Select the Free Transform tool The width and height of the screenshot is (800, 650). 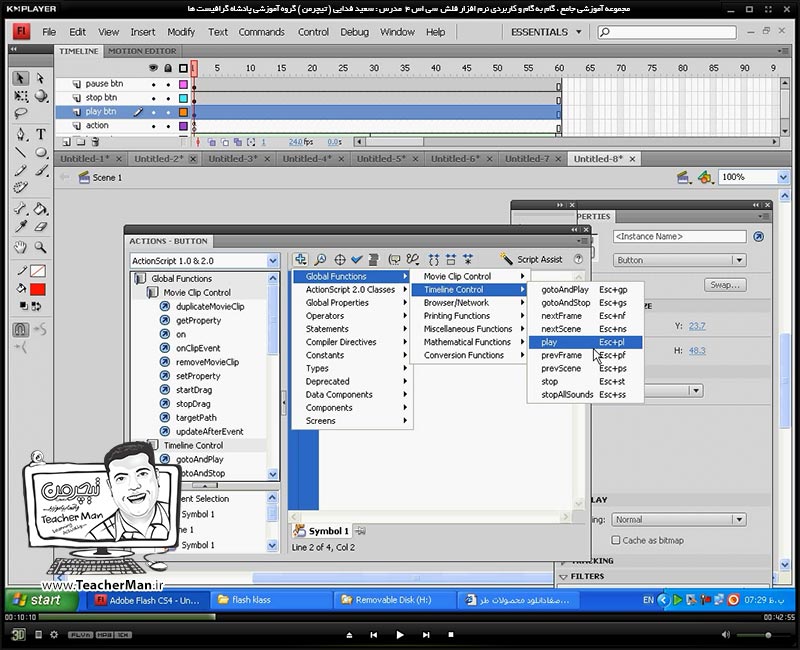[x=20, y=96]
